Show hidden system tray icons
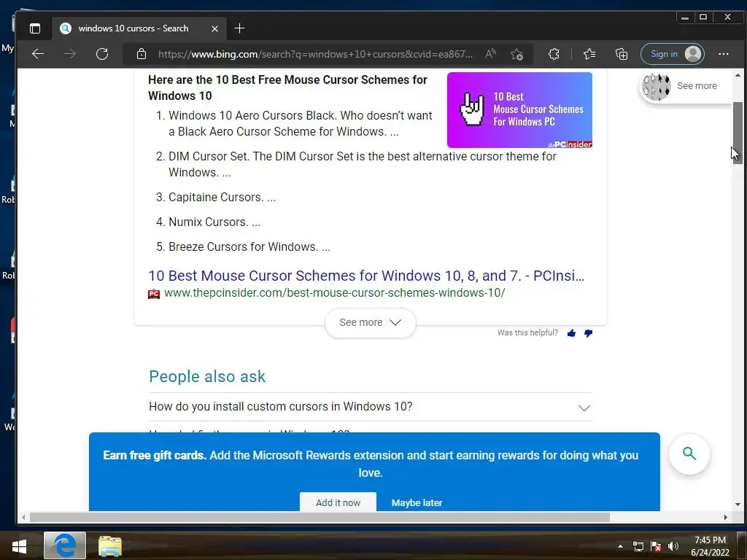Image resolution: width=747 pixels, height=560 pixels. 620,546
